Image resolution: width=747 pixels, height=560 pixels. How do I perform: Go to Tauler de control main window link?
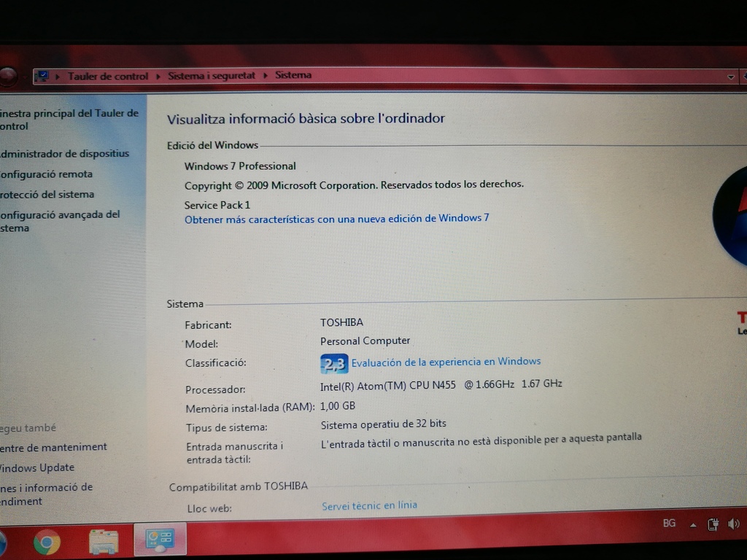click(69, 120)
